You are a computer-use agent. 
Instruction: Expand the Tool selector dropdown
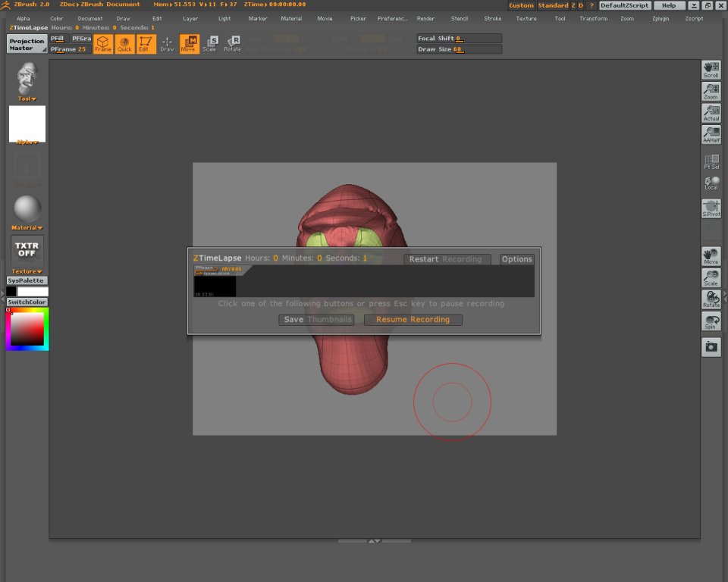(27, 99)
